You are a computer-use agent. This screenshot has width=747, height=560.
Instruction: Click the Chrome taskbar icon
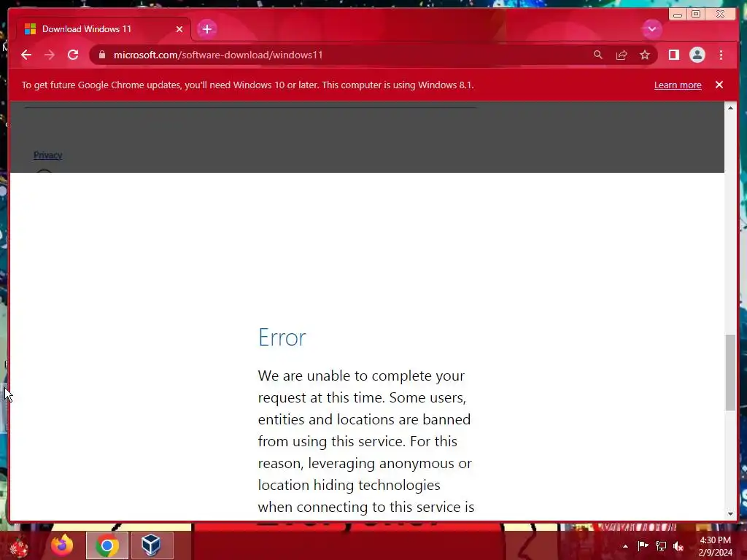pos(107,545)
